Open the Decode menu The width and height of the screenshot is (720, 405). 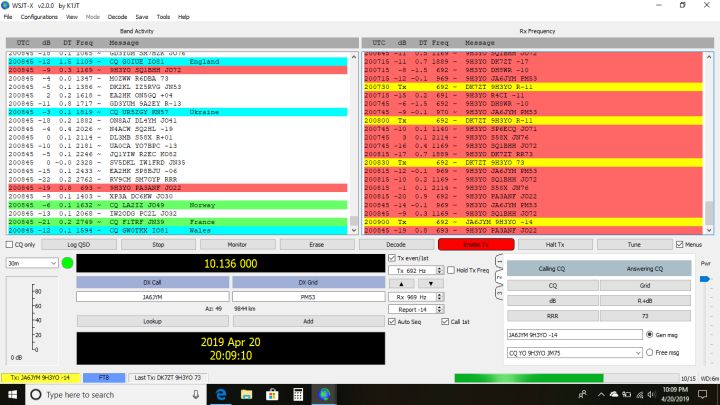tap(117, 17)
